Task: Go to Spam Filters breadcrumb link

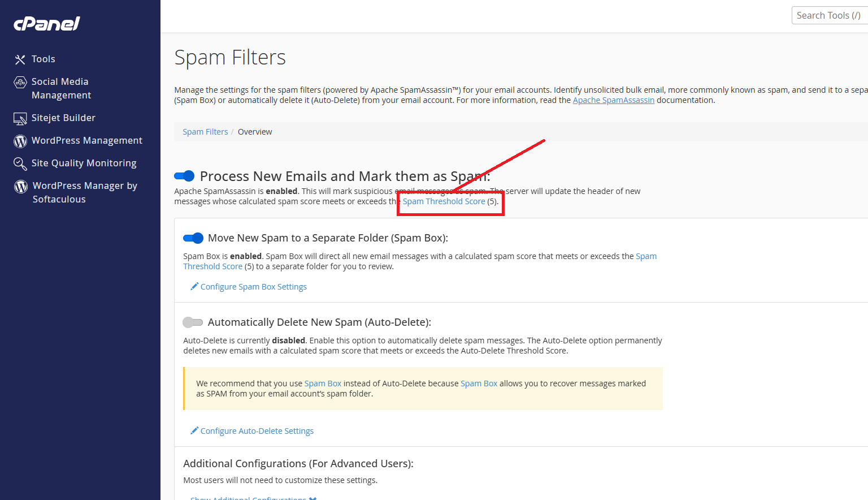Action: [x=205, y=132]
